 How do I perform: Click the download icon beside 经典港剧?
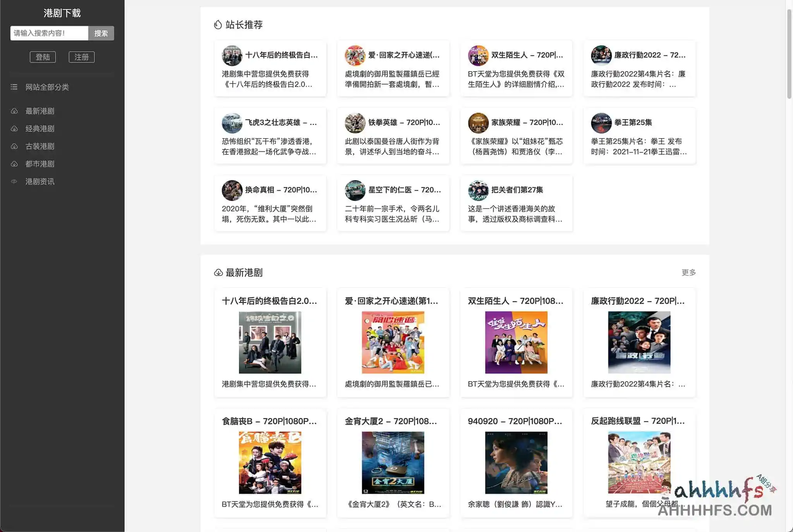coord(14,128)
